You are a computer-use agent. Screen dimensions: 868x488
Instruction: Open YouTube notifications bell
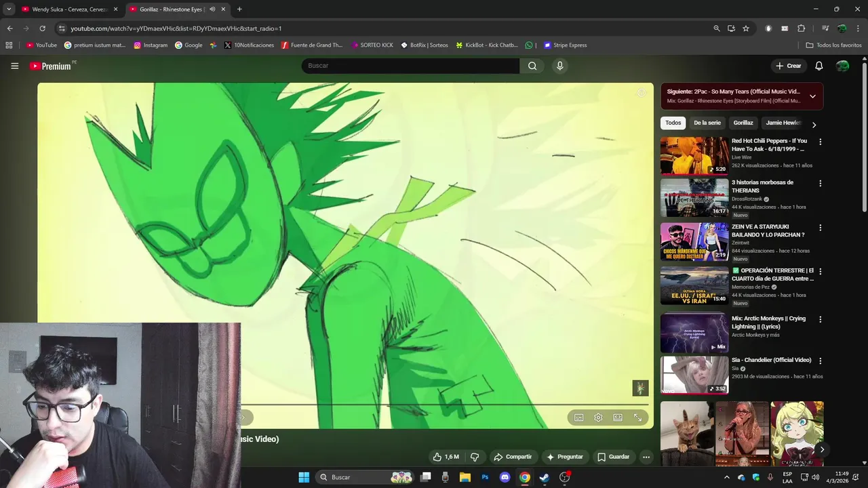pos(818,66)
